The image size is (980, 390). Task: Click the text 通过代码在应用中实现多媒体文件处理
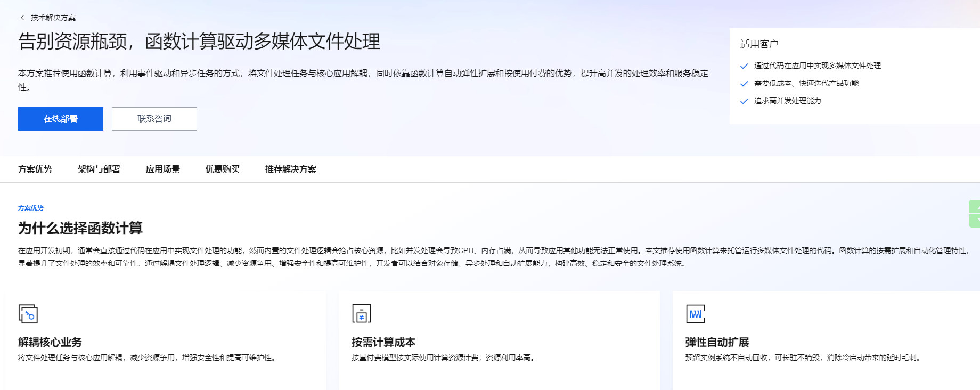818,66
